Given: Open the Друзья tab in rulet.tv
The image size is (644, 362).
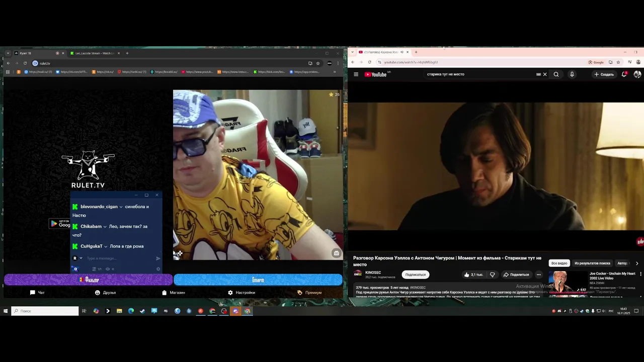Looking at the screenshot, I should (105, 293).
